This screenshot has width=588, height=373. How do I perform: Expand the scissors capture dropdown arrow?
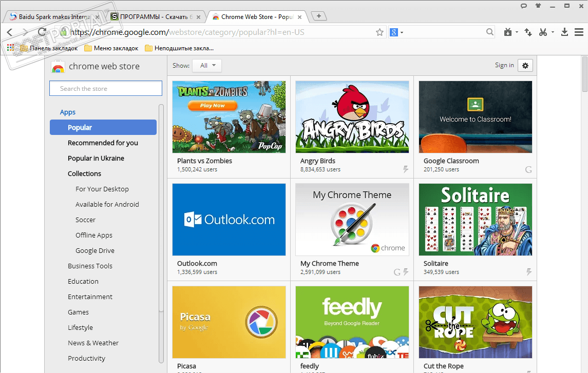pyautogui.click(x=553, y=32)
